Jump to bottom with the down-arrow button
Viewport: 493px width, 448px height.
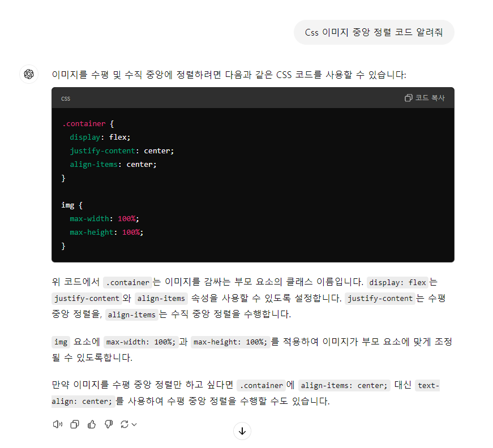pos(242,431)
